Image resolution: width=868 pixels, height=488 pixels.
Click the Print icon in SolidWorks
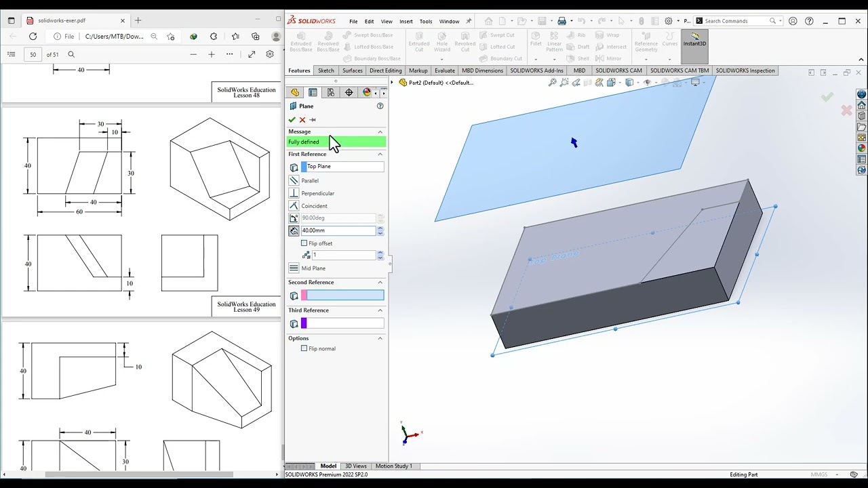561,21
